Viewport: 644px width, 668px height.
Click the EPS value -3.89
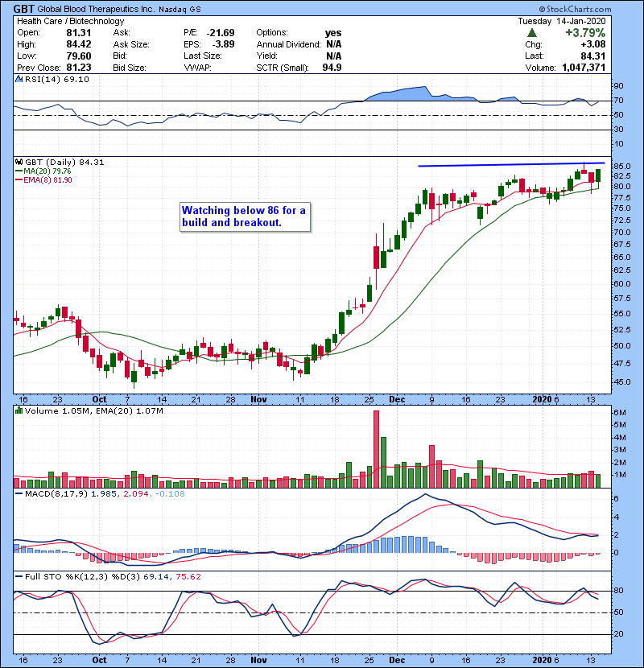tap(223, 44)
